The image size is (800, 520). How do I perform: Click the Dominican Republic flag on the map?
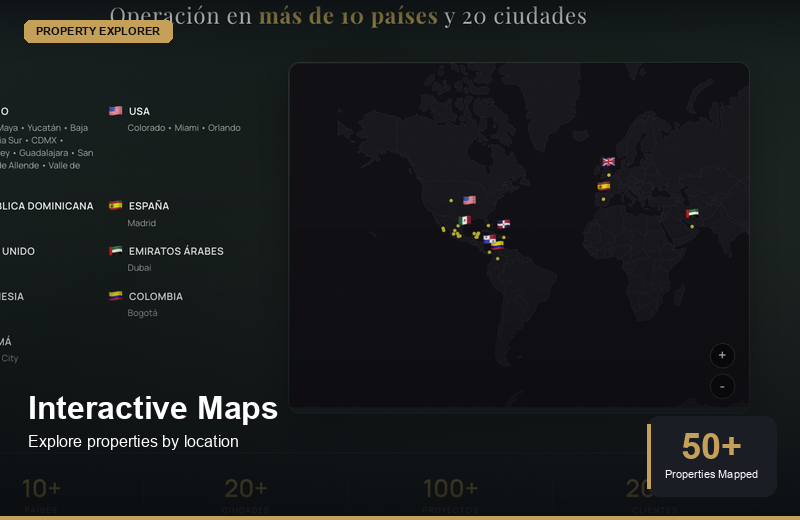(505, 224)
